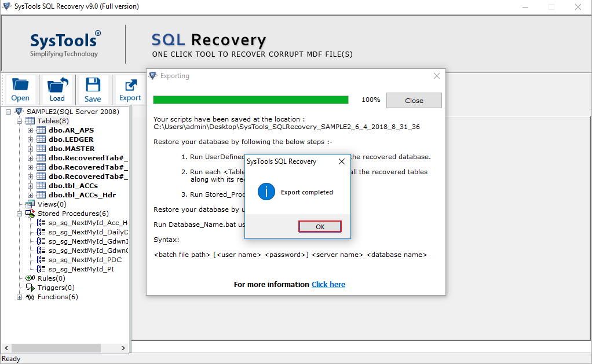The image size is (592, 364).
Task: Click the Export toolbar icon
Action: pos(130,89)
